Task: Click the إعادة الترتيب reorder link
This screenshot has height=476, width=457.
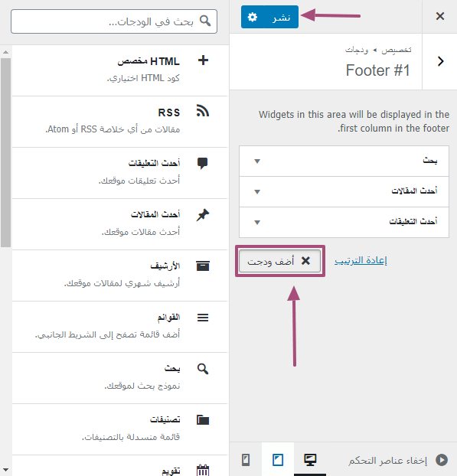Action: 361,260
